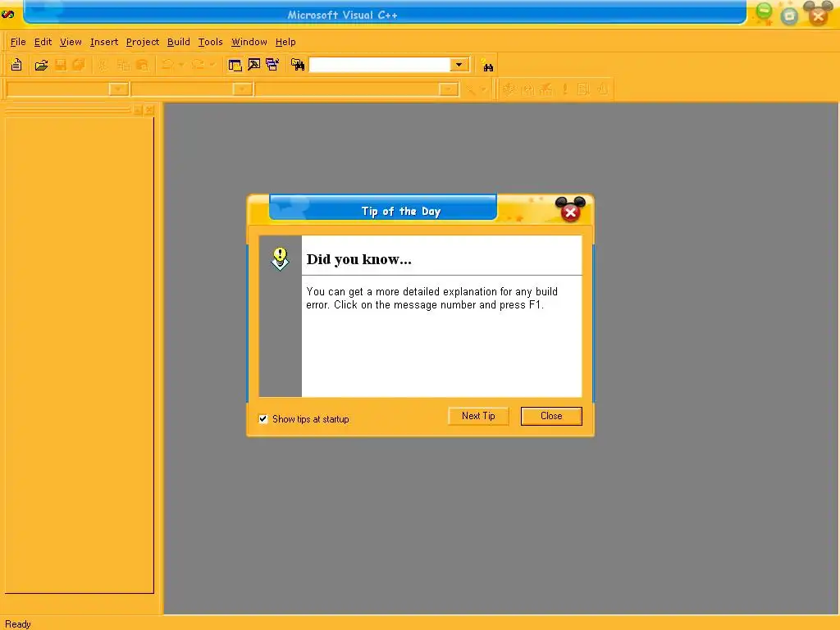Open the Redo history dropdown arrow
This screenshot has width=840, height=630.
point(212,65)
